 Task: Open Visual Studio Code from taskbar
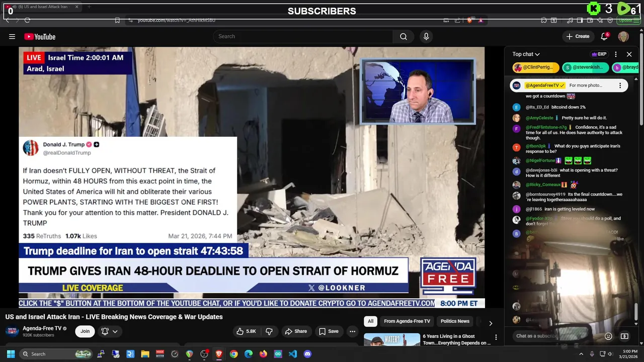point(293,354)
